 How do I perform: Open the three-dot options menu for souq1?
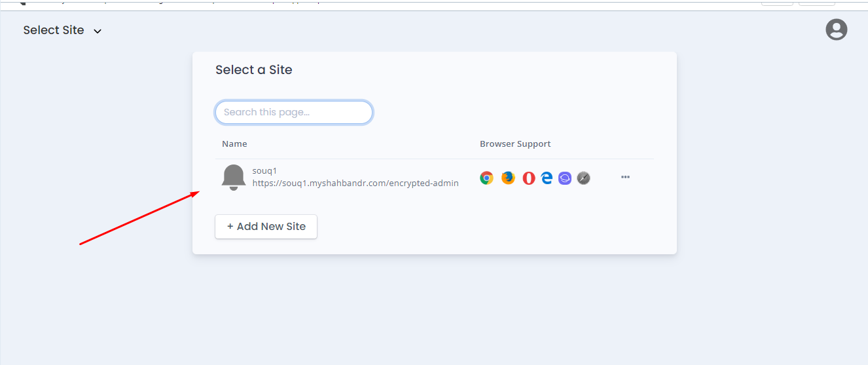pyautogui.click(x=625, y=177)
